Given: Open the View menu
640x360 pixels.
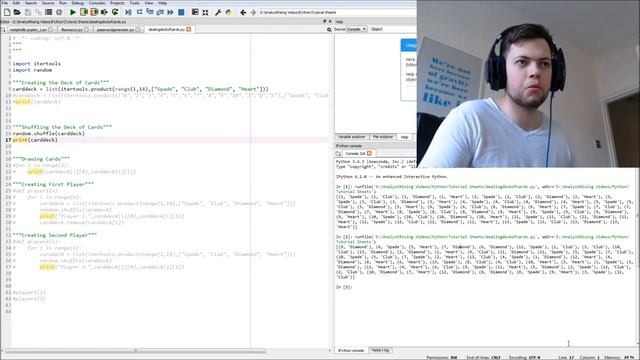Looking at the screenshot, I should point(149,3).
